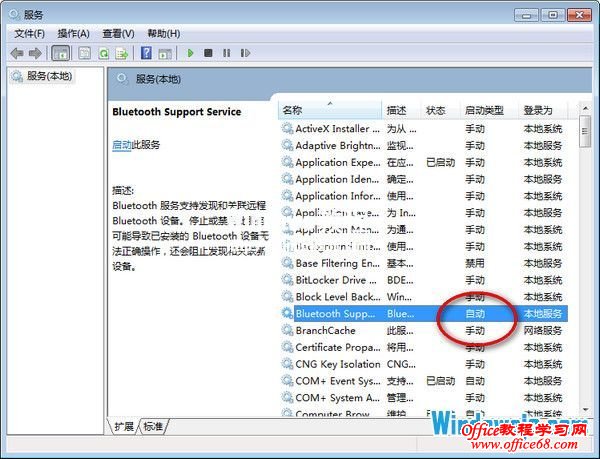Switch to the 标准 tab

coord(153,426)
